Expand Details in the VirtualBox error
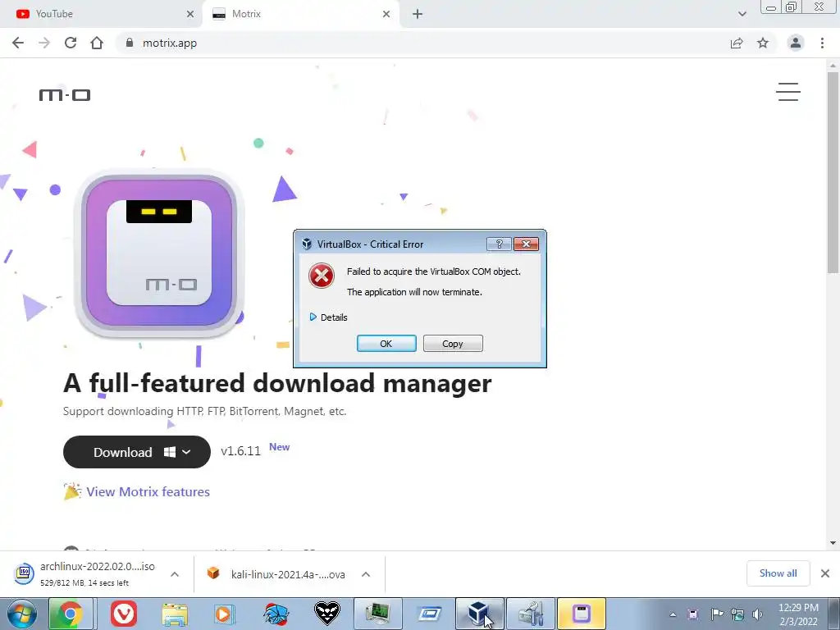Screen dimensions: 840x630 tap(328, 317)
